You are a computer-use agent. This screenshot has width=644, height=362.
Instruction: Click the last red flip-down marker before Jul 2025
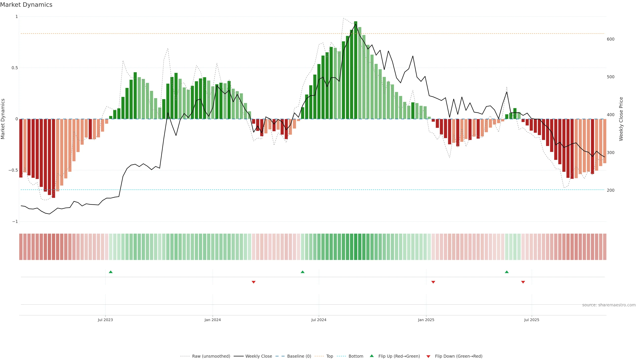pos(523,282)
